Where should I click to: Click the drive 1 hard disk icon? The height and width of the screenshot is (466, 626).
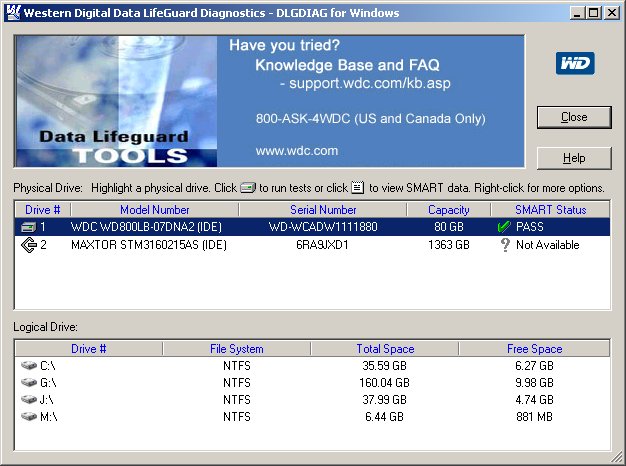[x=28, y=227]
